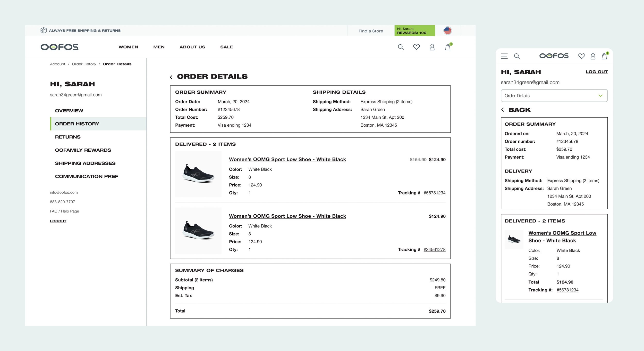Open the WOMEN navigation menu

[128, 47]
